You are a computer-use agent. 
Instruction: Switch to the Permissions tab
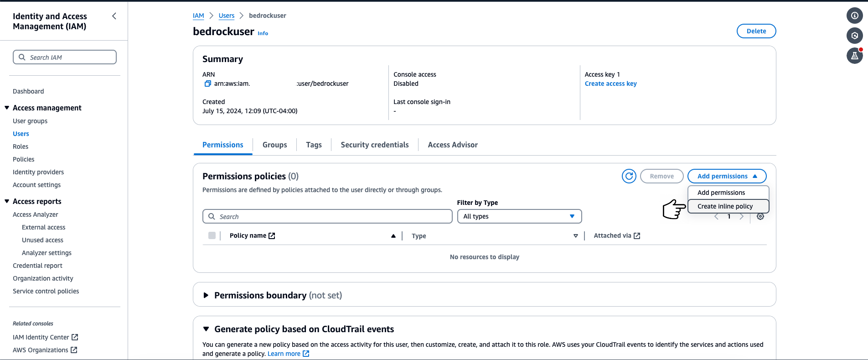pyautogui.click(x=223, y=145)
